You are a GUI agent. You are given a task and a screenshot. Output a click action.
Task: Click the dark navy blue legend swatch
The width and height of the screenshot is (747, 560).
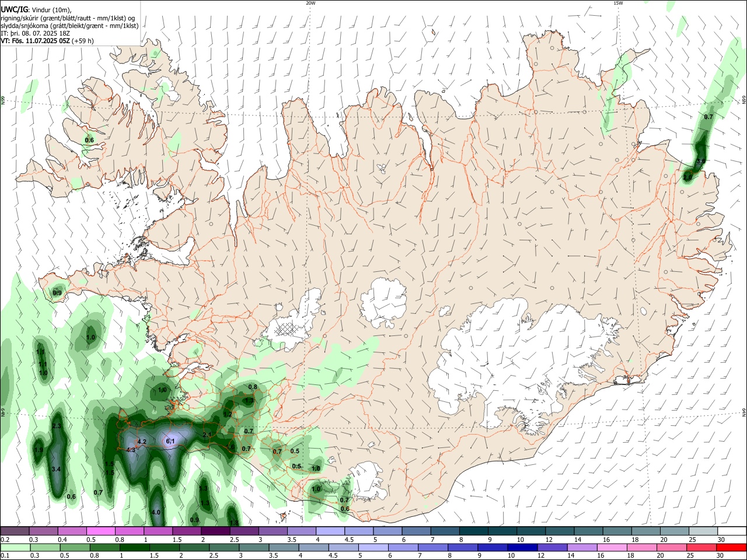point(521,547)
